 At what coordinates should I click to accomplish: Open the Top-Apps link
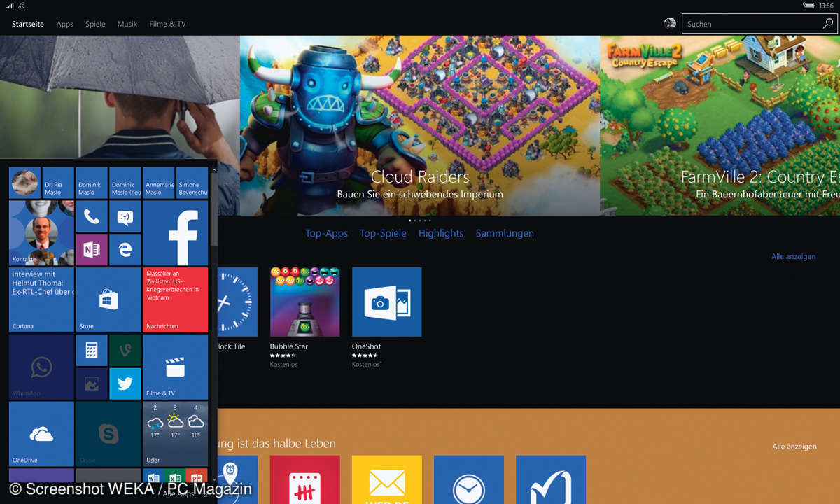tap(326, 233)
